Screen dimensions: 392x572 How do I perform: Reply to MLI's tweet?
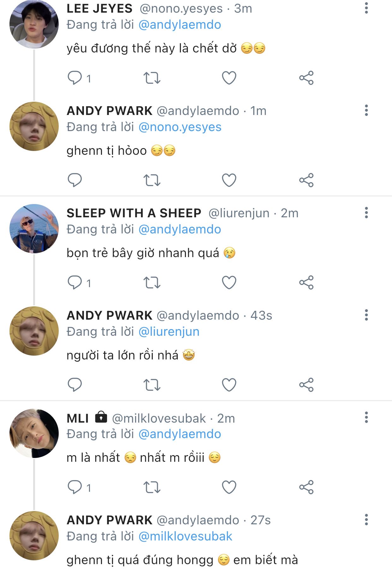point(75,487)
